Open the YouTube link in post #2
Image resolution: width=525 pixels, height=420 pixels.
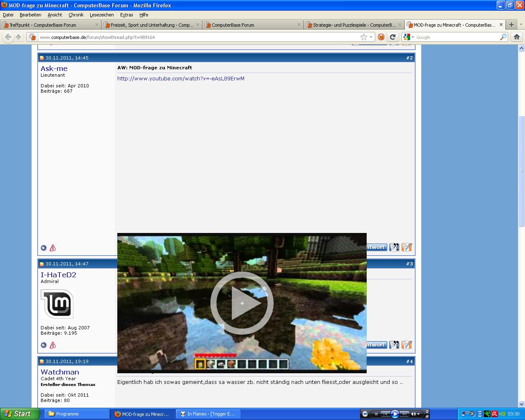181,78
